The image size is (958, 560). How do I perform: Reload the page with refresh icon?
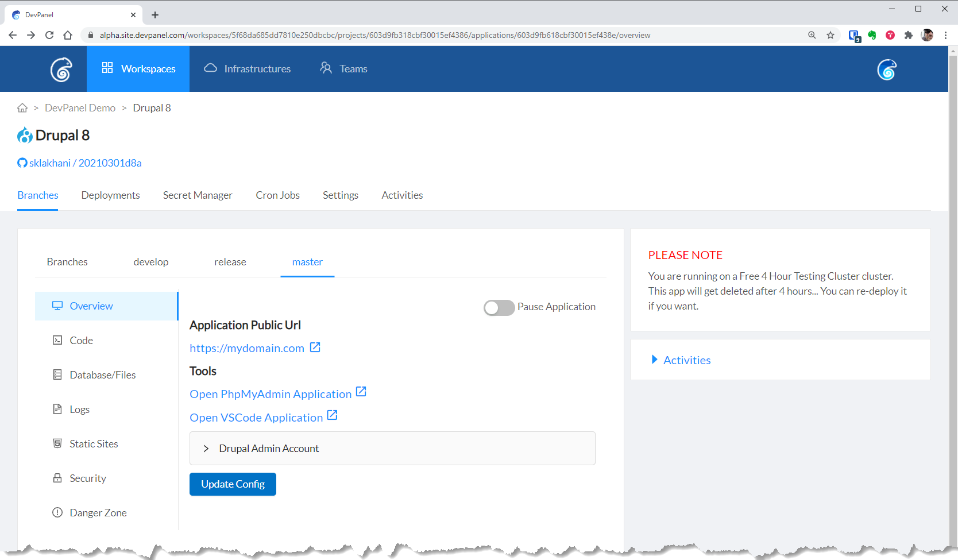tap(49, 35)
